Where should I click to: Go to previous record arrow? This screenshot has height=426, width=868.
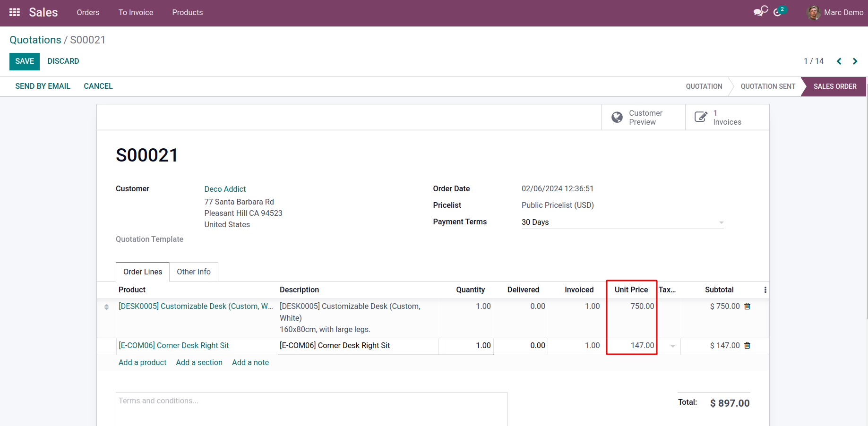839,61
